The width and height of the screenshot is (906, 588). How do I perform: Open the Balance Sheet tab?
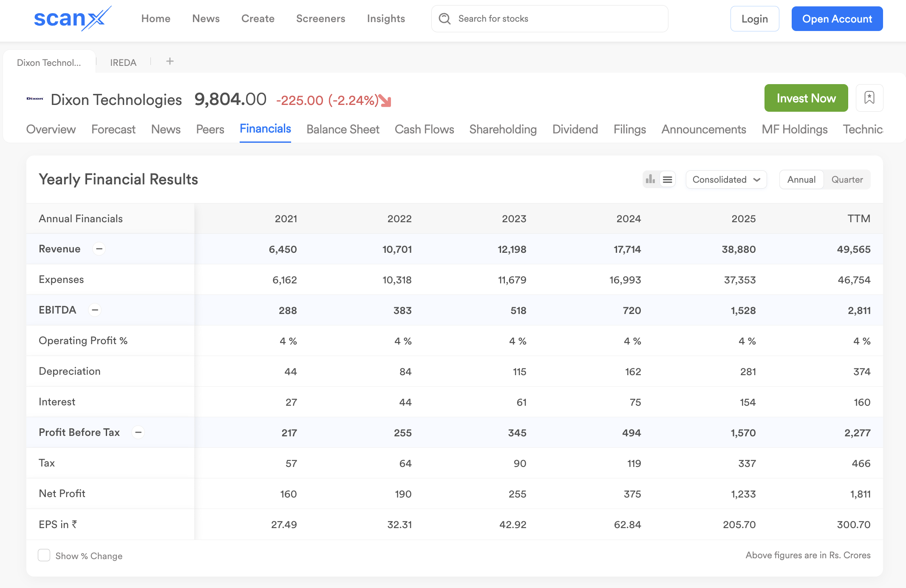click(x=343, y=129)
